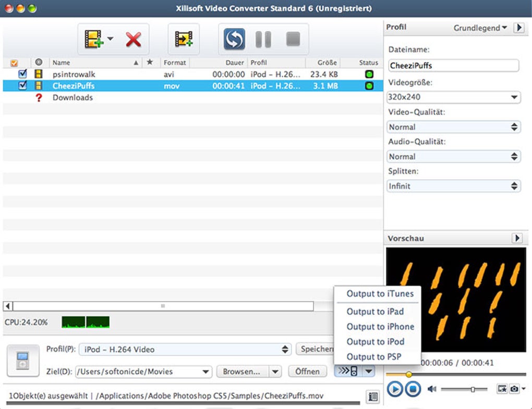Click the file list horizontal scrollbar track
The image size is (532, 409).
click(163, 306)
